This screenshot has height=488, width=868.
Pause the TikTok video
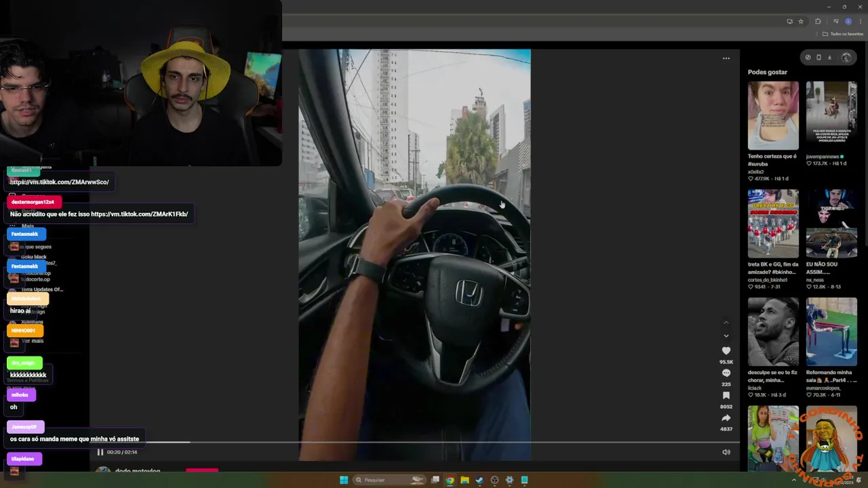pyautogui.click(x=100, y=452)
